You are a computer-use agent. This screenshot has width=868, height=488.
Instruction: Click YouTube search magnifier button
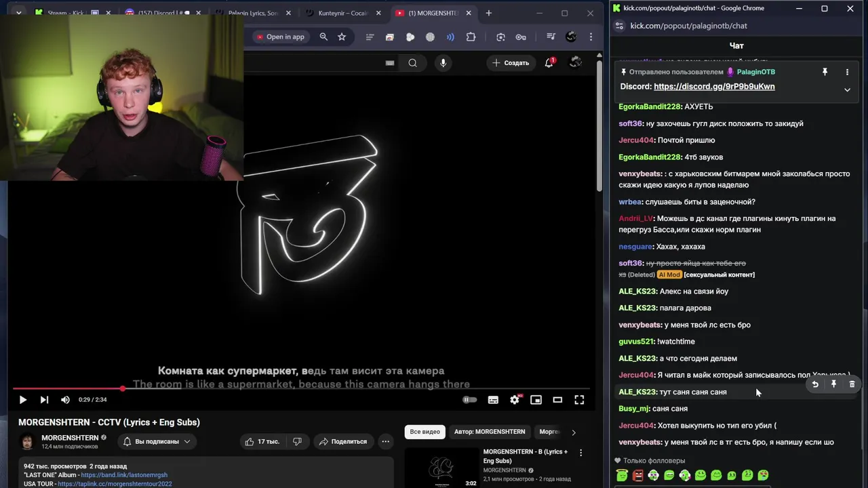pos(412,63)
